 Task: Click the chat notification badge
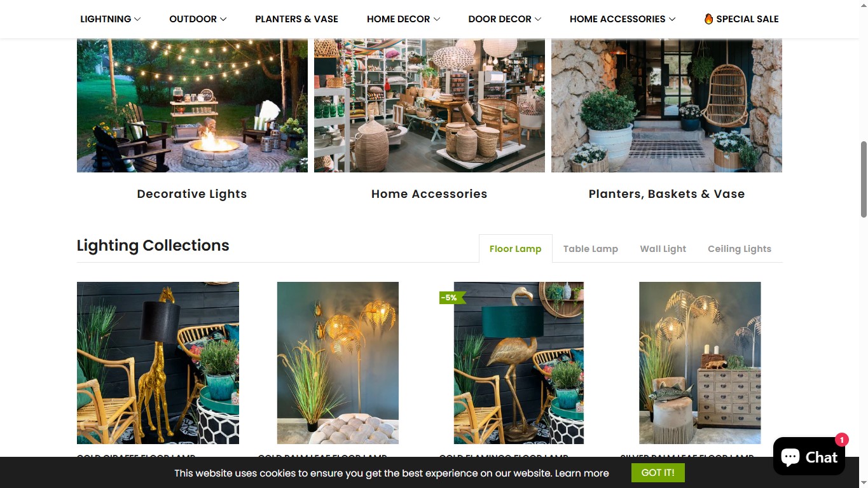point(842,440)
